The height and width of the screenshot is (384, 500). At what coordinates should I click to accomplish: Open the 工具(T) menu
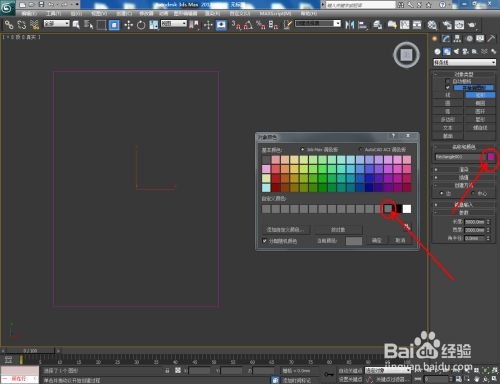point(53,13)
